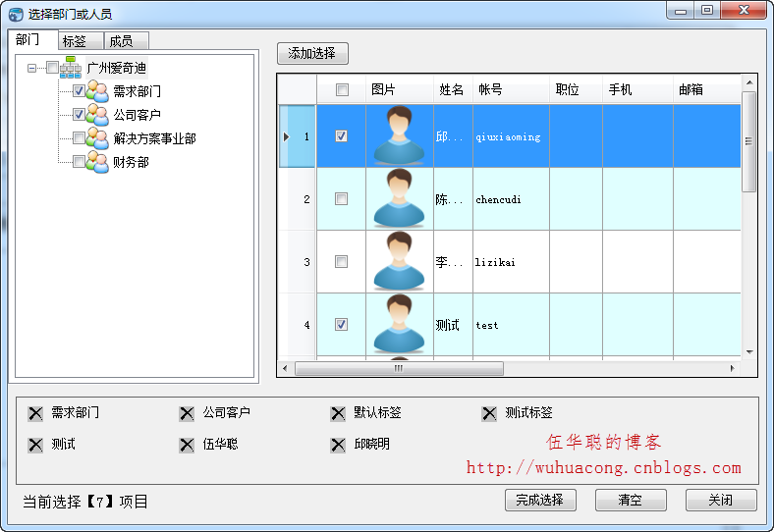Click the grid scroll-up arrow
This screenshot has height=532, width=774.
coord(749,82)
